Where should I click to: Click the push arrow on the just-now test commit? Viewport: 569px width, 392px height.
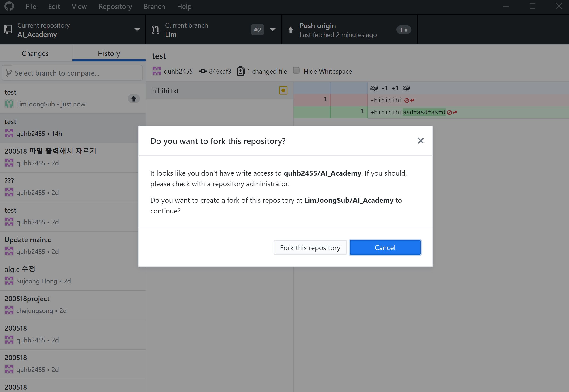point(134,99)
